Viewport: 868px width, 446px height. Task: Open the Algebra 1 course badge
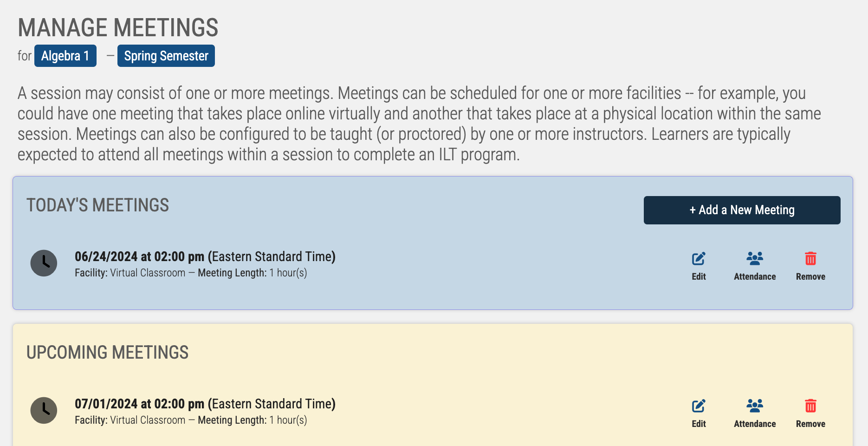(65, 56)
